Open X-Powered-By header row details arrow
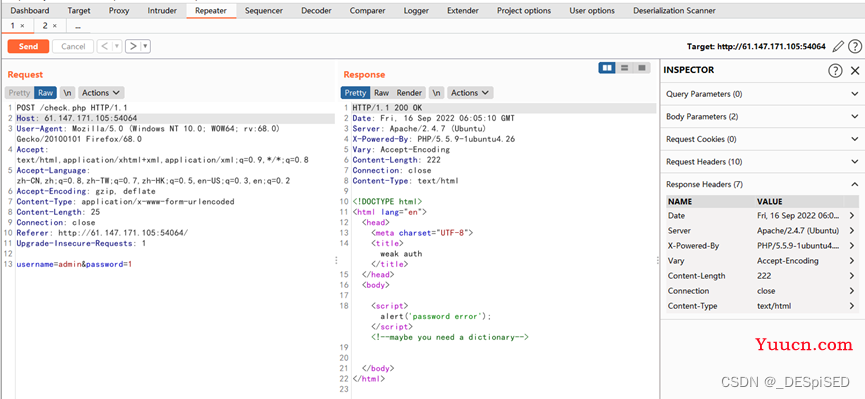Screen dimensions: 865x399 (x=852, y=246)
